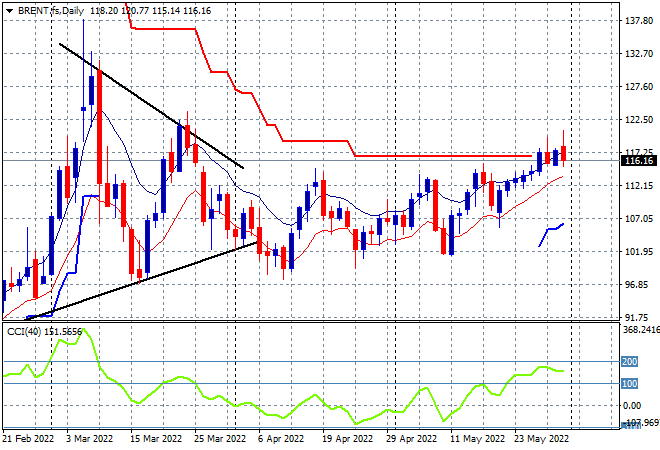Click the 21 Feb 2022 date label
Screen dimensions: 660x450
29,439
